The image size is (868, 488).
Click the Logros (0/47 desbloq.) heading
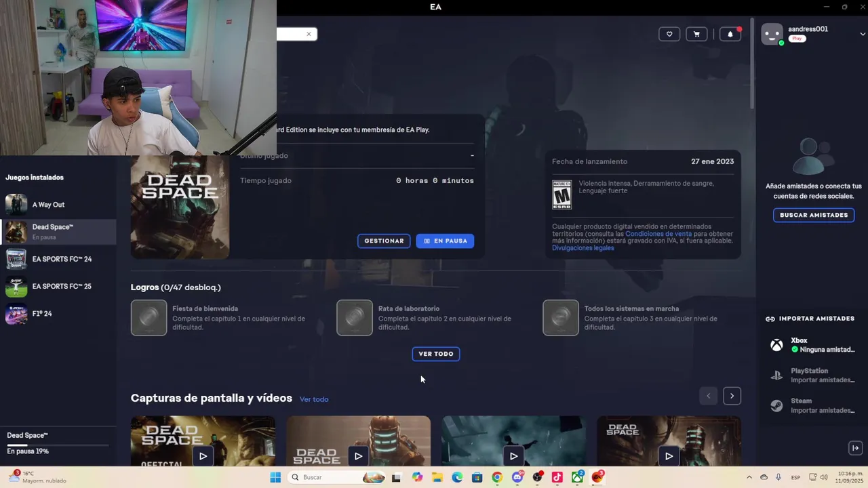coord(176,287)
